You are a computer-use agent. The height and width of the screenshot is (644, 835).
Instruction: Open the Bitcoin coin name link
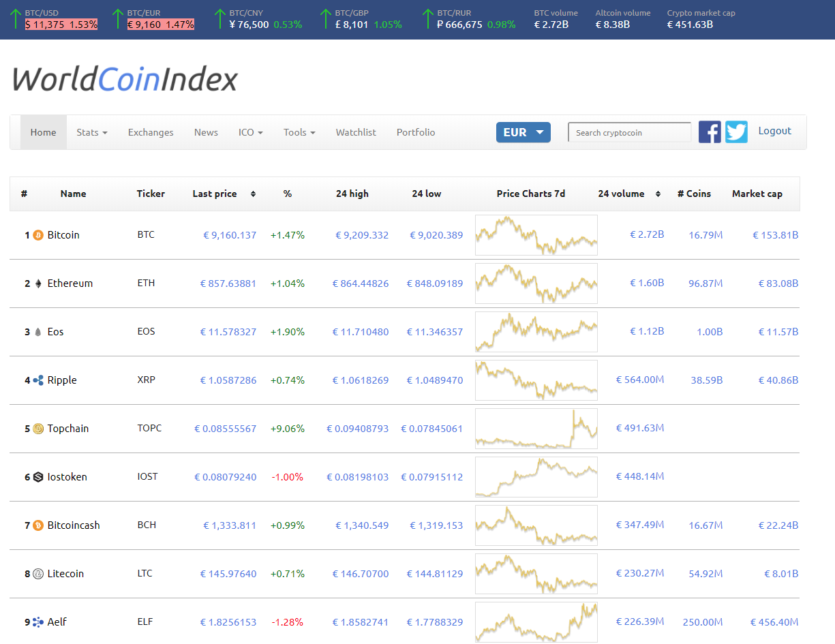[63, 235]
